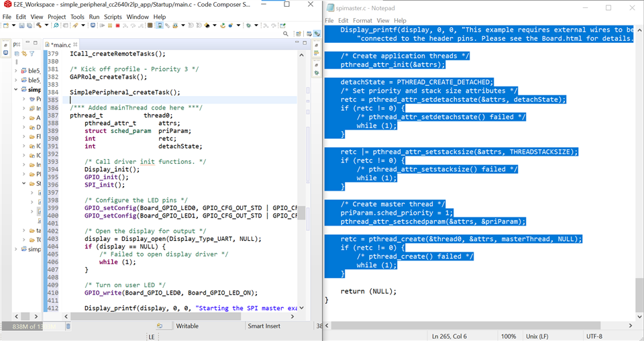Minimize the Project Explorer view
The height and width of the screenshot is (341, 644).
point(28,42)
